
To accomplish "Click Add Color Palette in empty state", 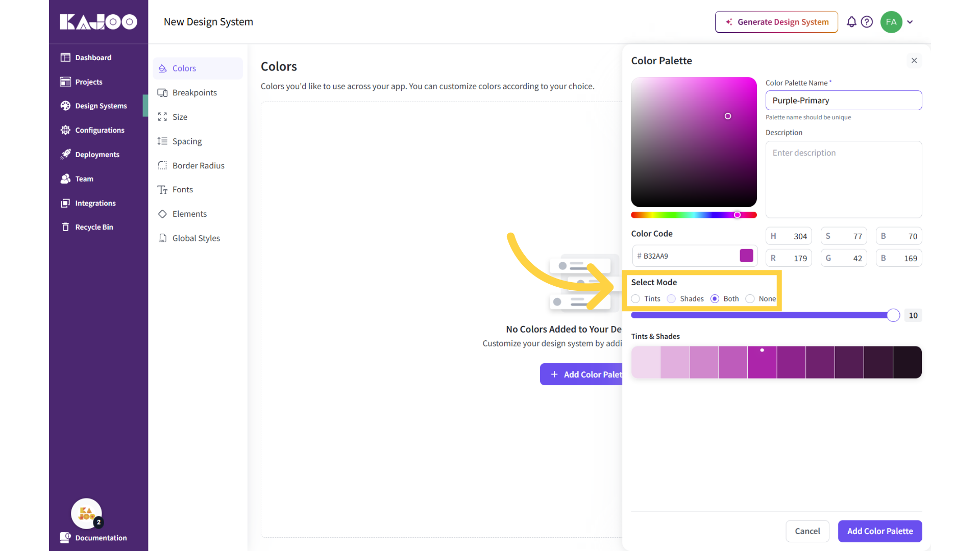I will pos(581,374).
